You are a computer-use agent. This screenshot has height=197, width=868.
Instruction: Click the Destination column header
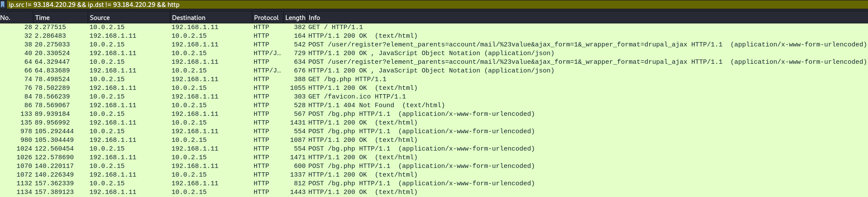click(x=211, y=18)
